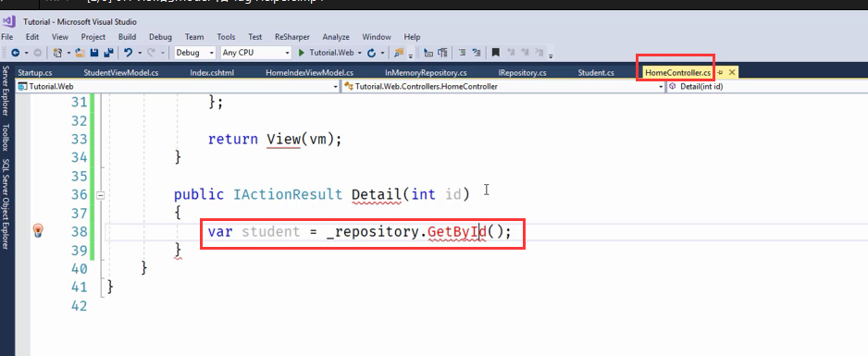Switch to the Student.cs tab
The image size is (868, 356).
point(596,72)
